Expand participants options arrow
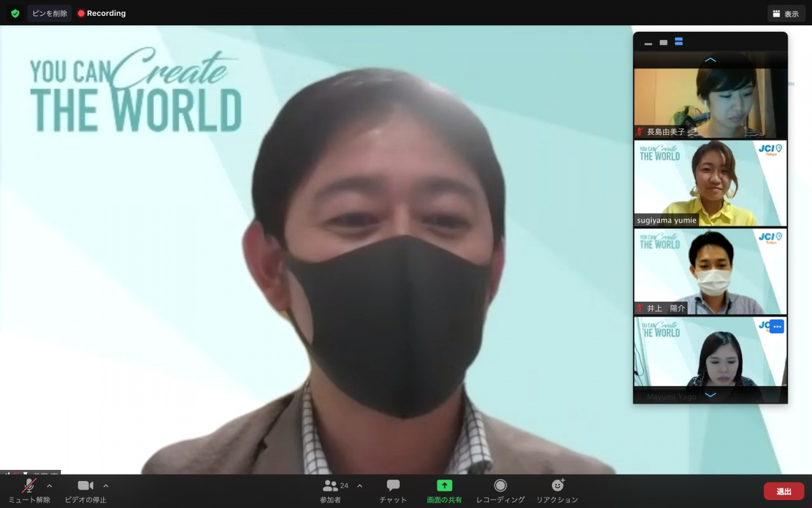This screenshot has width=812, height=508. pos(360,485)
